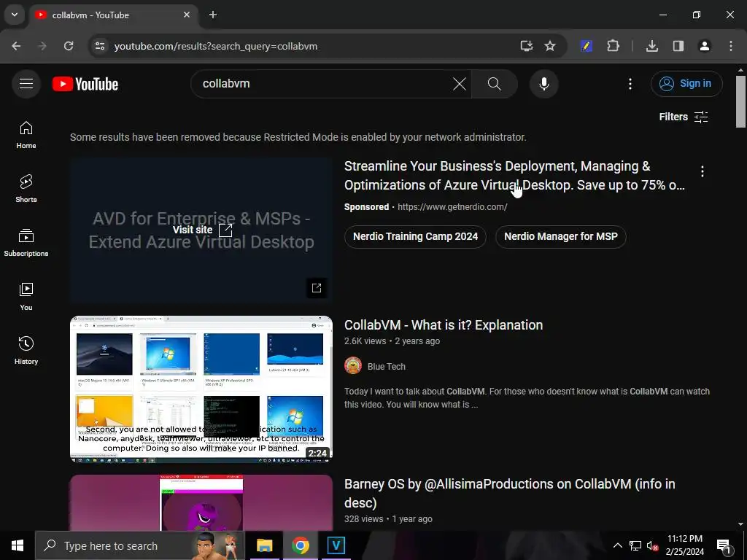The image size is (747, 560).
Task: Click external link icon on ad thumbnail
Action: coord(317,287)
